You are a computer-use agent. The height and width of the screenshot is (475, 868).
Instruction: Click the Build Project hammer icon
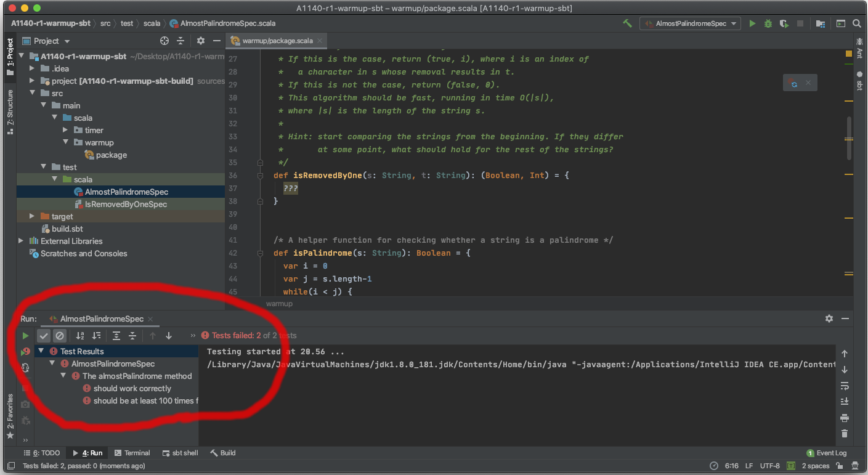(x=627, y=23)
